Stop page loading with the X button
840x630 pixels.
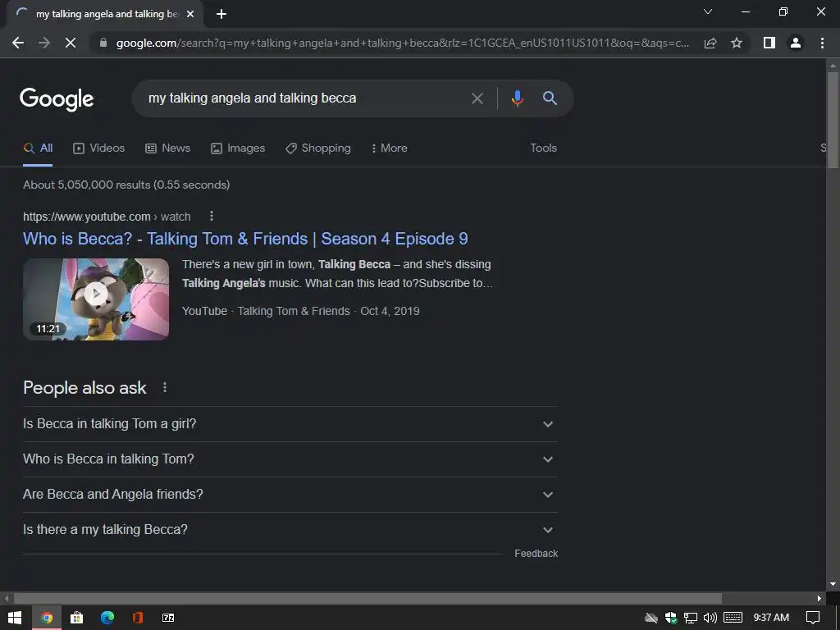pyautogui.click(x=71, y=43)
